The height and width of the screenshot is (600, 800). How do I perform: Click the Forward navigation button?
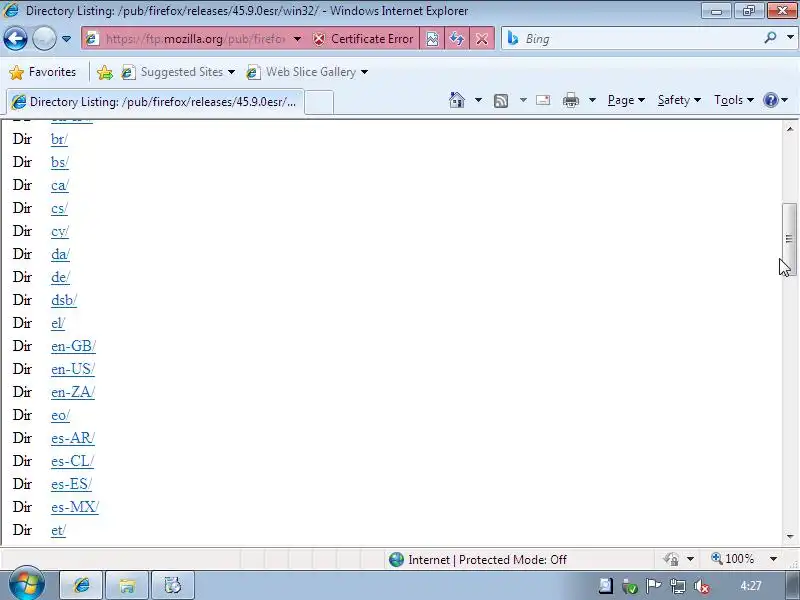tap(44, 39)
